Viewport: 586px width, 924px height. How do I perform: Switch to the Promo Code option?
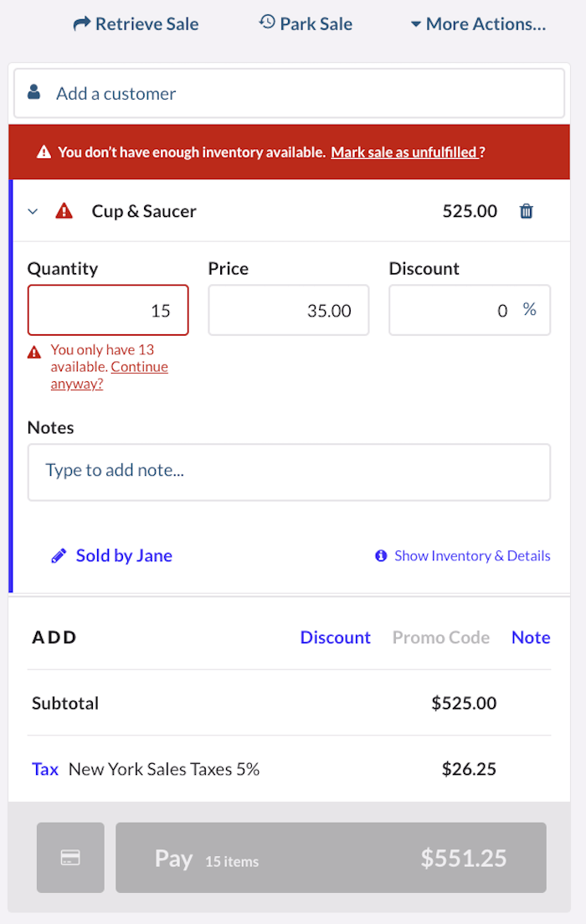point(441,637)
